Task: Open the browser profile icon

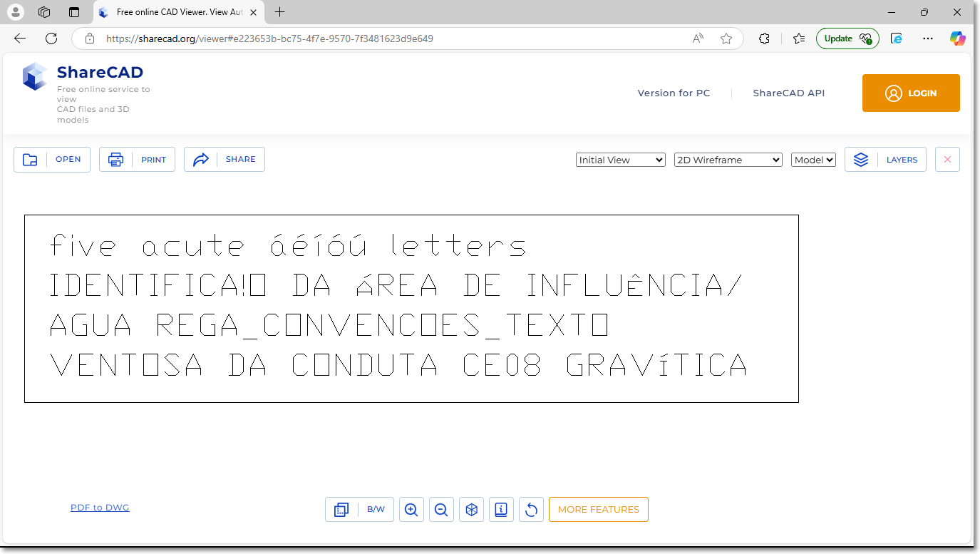Action: click(15, 12)
